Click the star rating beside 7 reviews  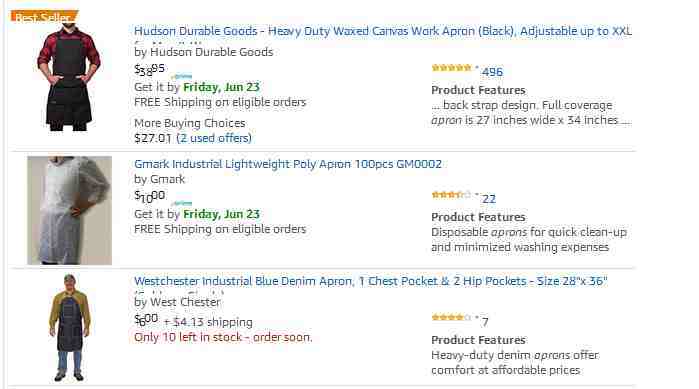[451, 318]
